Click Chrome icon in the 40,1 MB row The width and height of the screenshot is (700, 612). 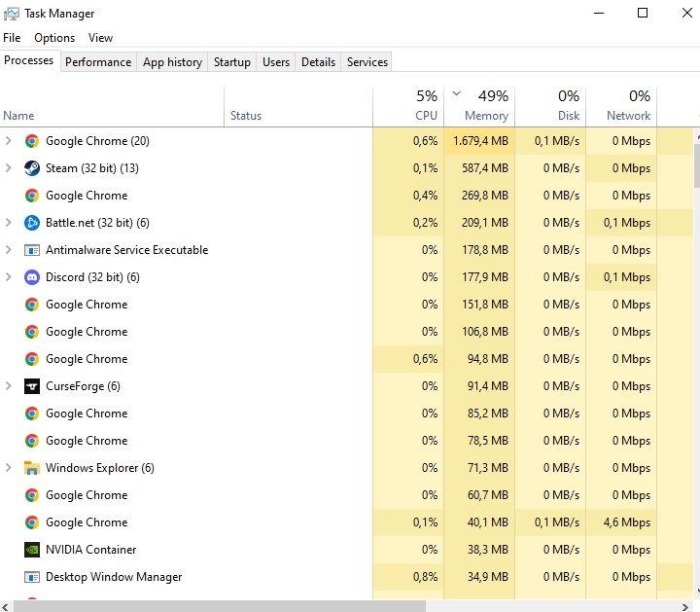tap(32, 522)
